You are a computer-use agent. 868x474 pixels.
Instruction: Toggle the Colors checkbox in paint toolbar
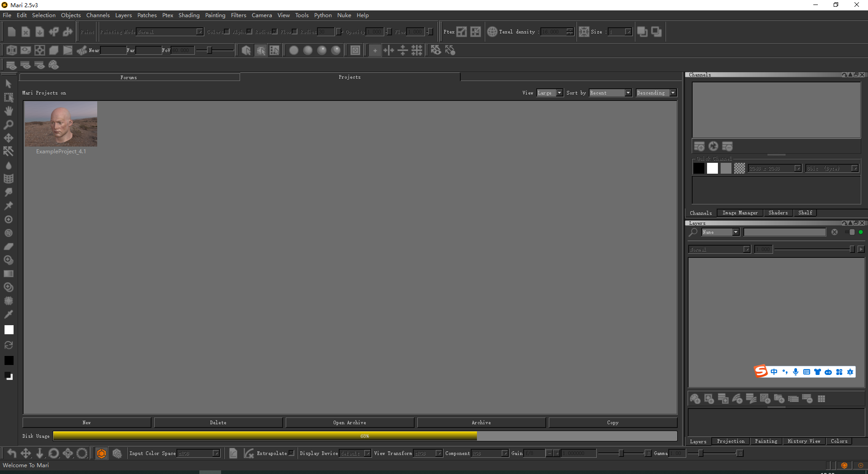pos(227,32)
